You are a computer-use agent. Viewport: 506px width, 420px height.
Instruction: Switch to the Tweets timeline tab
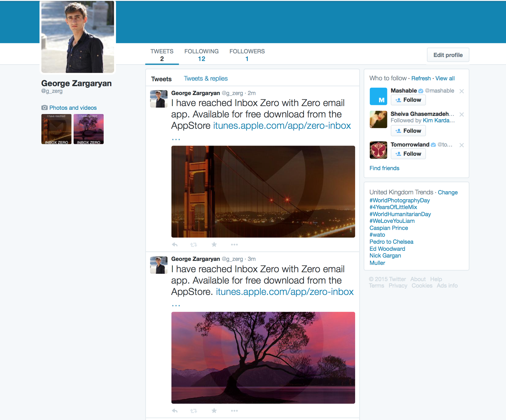tap(161, 79)
